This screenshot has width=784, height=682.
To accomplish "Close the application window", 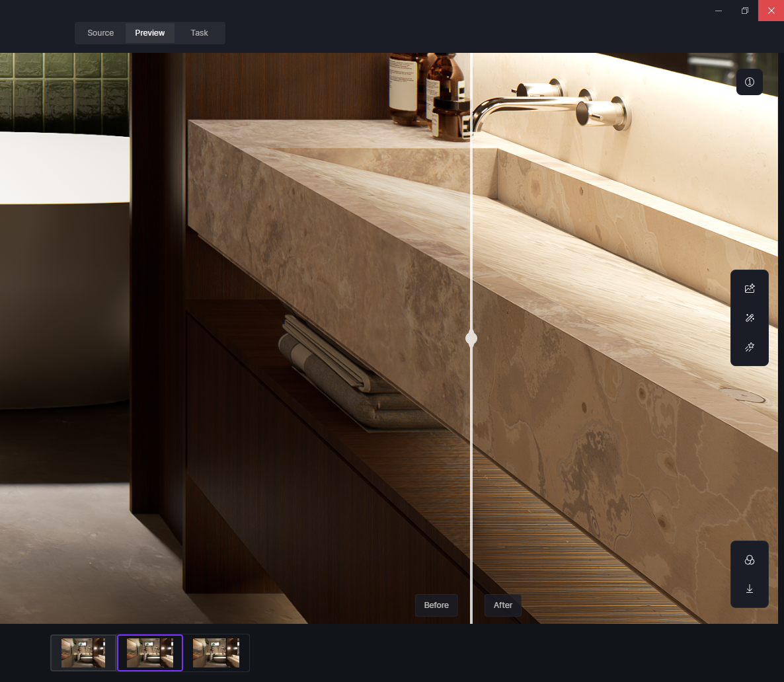I will coord(771,11).
